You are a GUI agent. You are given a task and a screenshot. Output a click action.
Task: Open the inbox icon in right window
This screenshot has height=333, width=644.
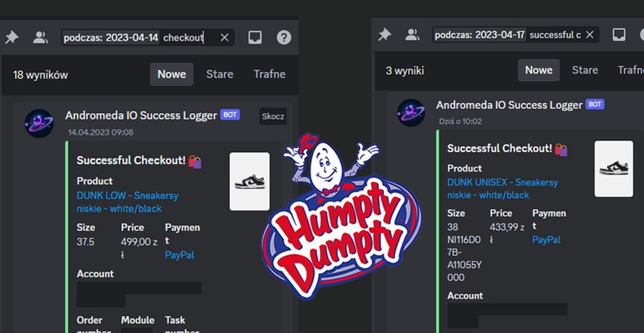619,35
